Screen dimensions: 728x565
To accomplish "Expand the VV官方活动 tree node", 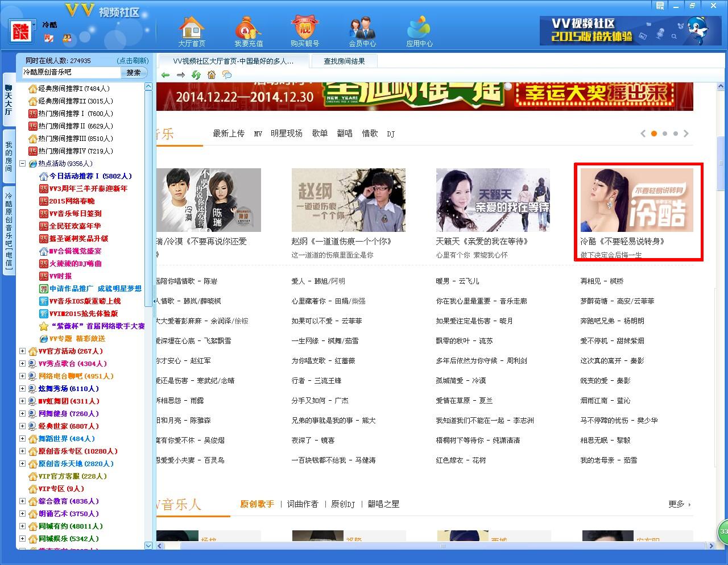I will click(23, 351).
